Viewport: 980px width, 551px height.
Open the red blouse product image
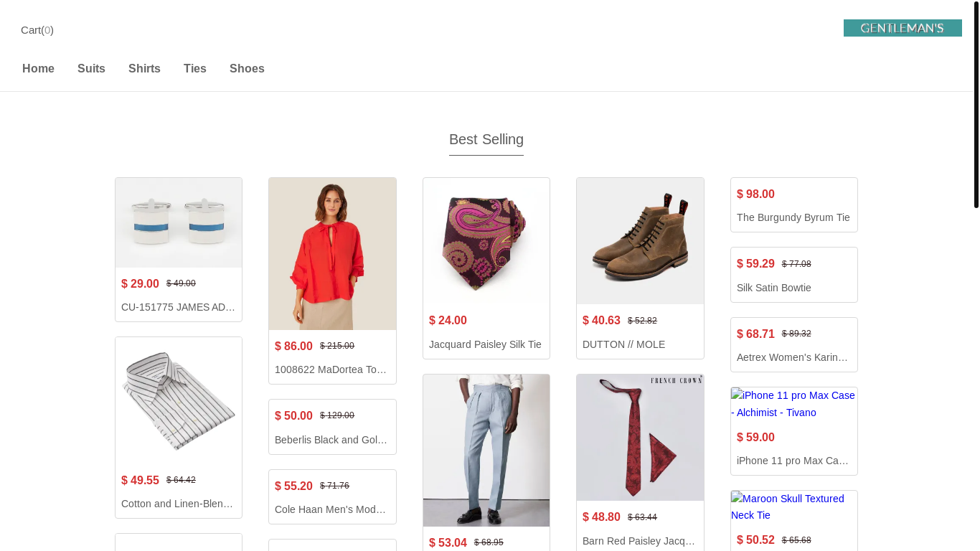pos(332,254)
